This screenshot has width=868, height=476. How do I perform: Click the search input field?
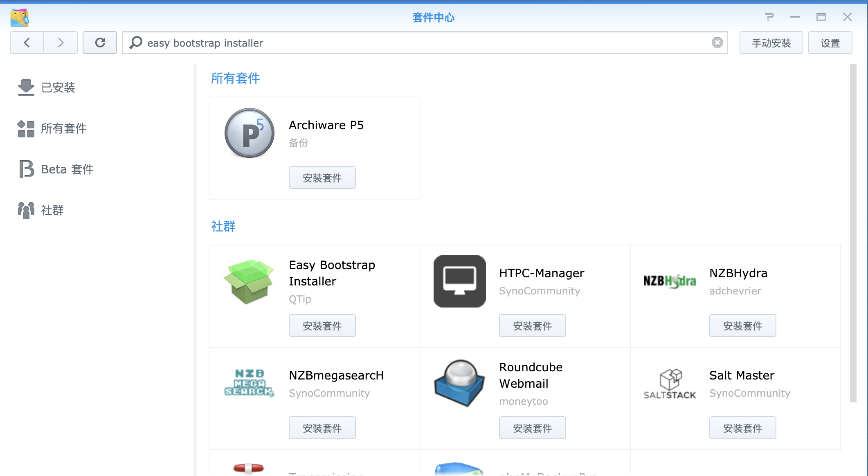(x=425, y=43)
